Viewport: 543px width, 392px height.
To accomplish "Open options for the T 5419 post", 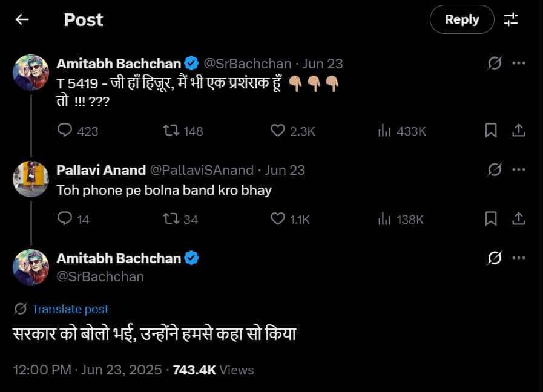I will point(519,63).
